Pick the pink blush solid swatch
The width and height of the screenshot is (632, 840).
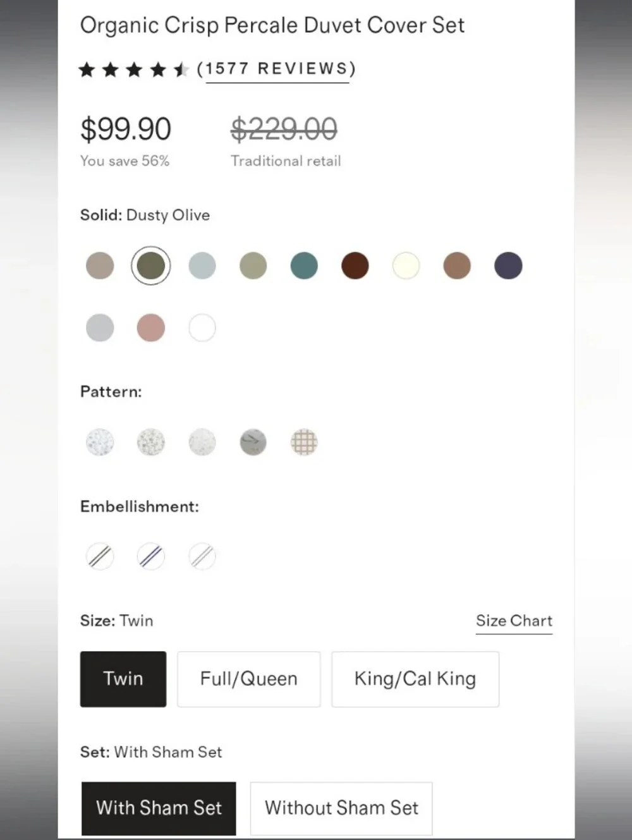pos(151,327)
